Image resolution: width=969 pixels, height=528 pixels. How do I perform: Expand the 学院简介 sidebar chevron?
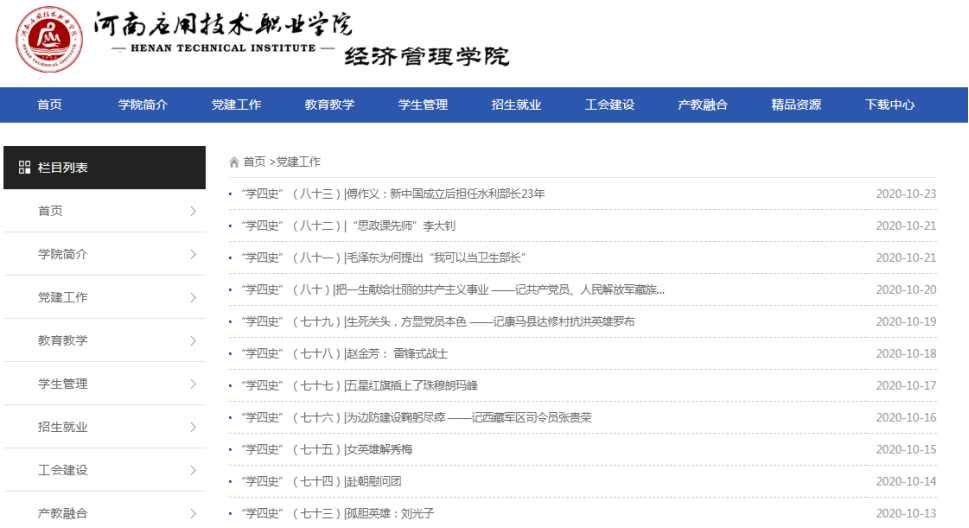click(x=193, y=255)
